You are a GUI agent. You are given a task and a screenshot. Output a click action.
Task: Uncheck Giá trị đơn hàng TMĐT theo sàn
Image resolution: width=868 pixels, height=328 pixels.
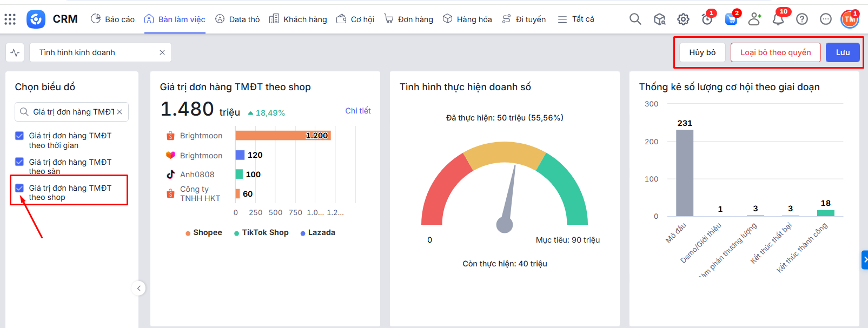[19, 162]
